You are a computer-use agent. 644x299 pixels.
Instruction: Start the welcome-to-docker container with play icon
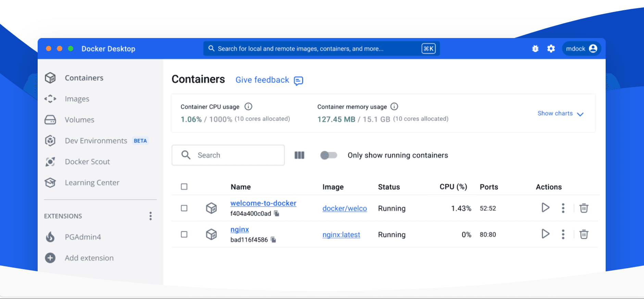[x=545, y=208]
